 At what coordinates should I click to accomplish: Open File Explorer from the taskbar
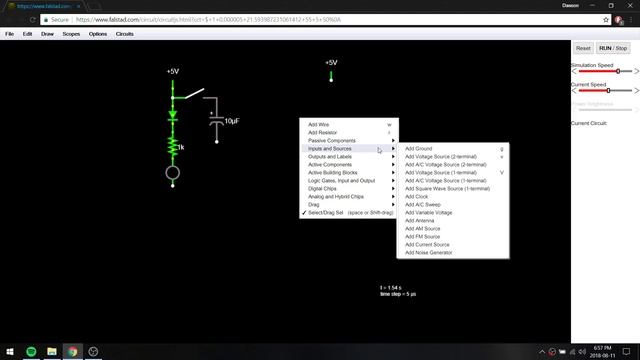click(52, 351)
